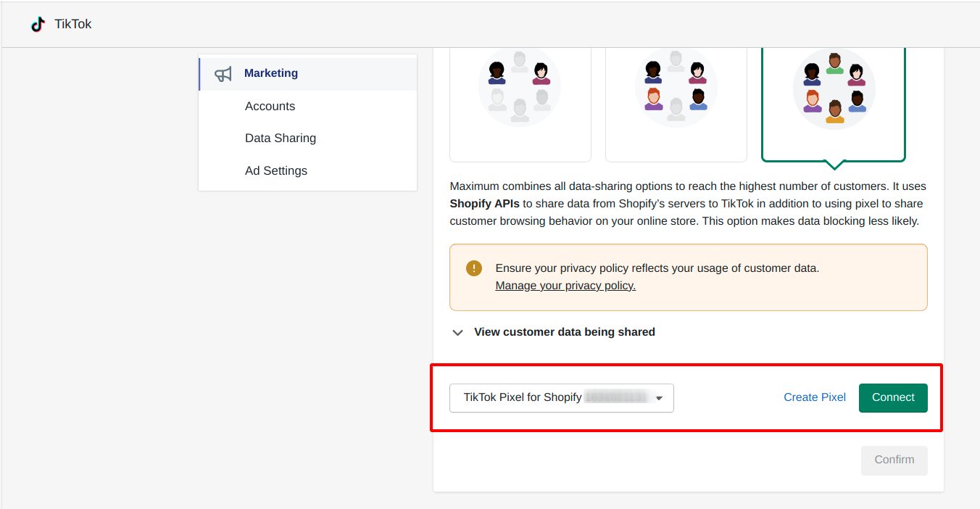Image resolution: width=980 pixels, height=509 pixels.
Task: Click the green Connect button
Action: point(893,398)
